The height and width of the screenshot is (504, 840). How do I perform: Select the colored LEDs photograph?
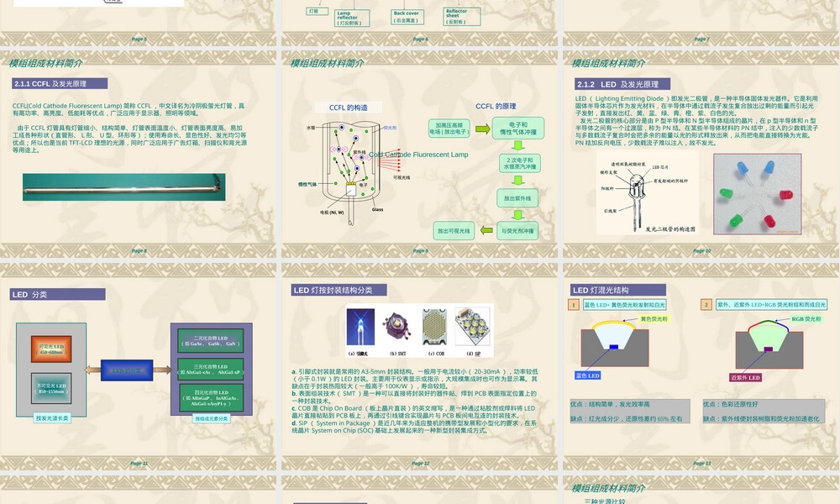click(x=758, y=194)
